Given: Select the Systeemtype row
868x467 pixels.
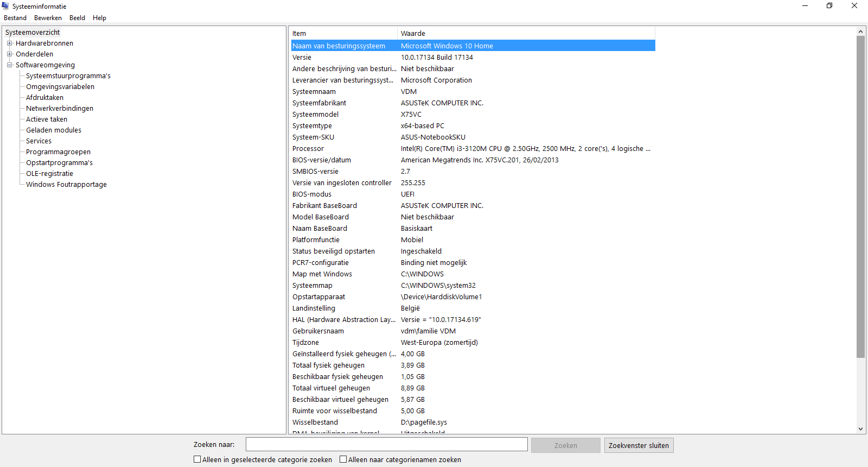Looking at the screenshot, I should [x=473, y=126].
